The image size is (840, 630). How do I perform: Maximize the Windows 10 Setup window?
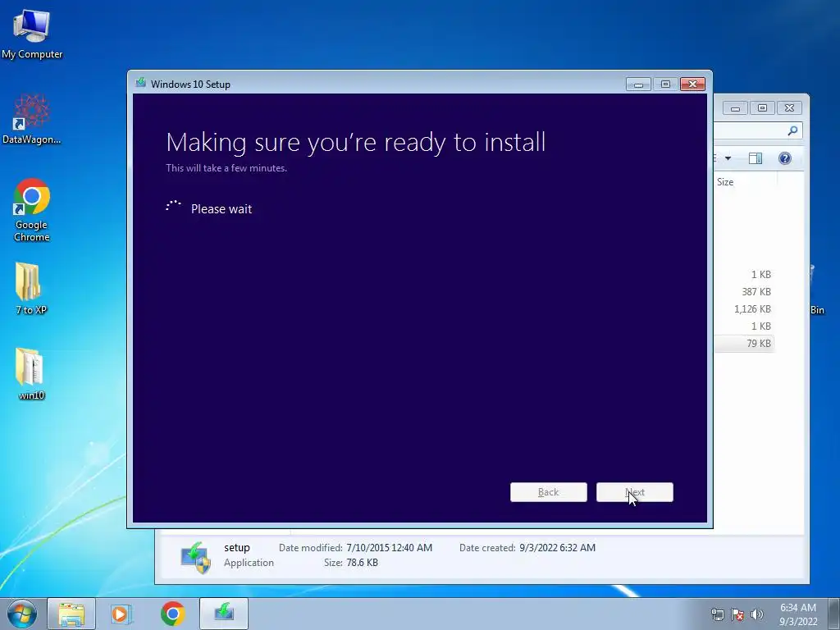665,84
